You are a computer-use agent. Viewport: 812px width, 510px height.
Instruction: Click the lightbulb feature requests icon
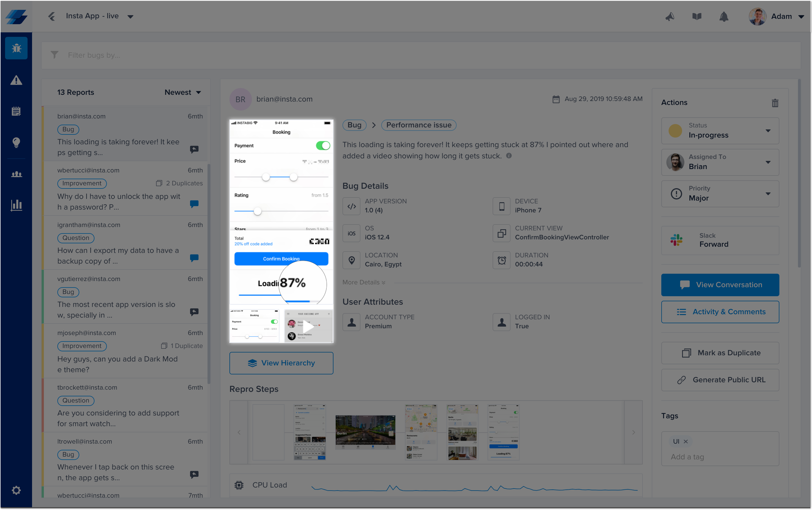(16, 142)
